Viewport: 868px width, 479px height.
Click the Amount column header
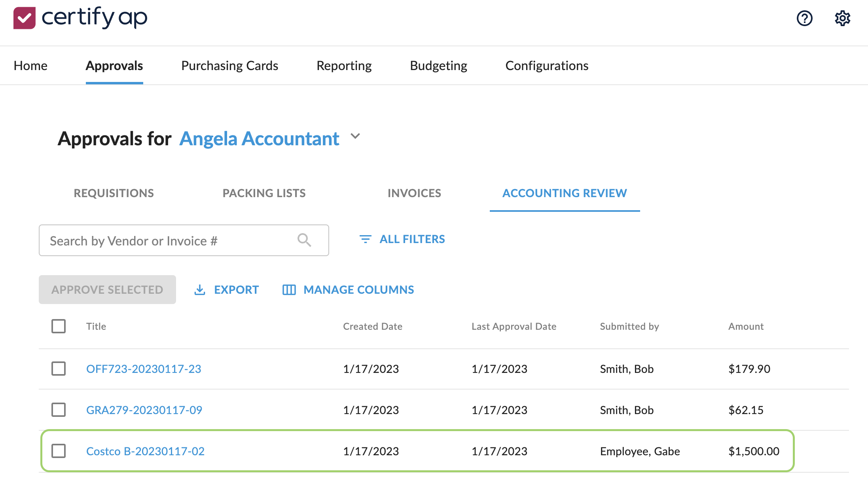coord(746,326)
